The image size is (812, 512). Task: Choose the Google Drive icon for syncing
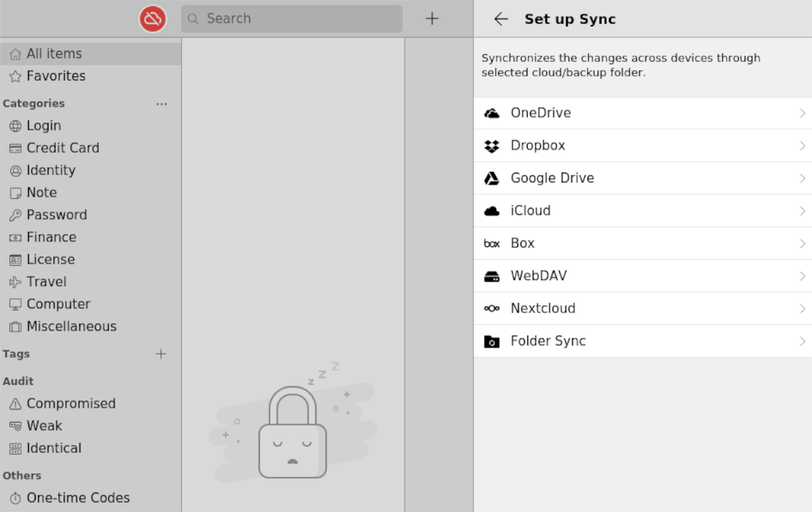pos(493,178)
